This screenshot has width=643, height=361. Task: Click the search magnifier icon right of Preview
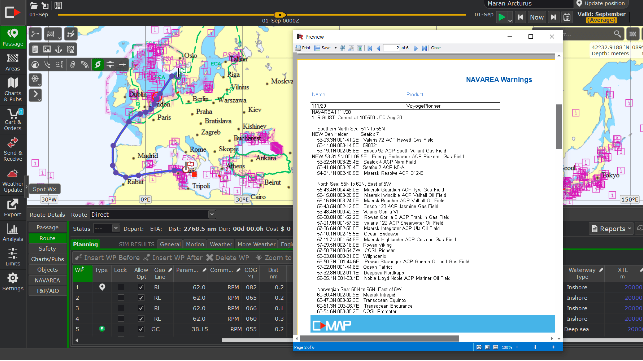[x=617, y=34]
